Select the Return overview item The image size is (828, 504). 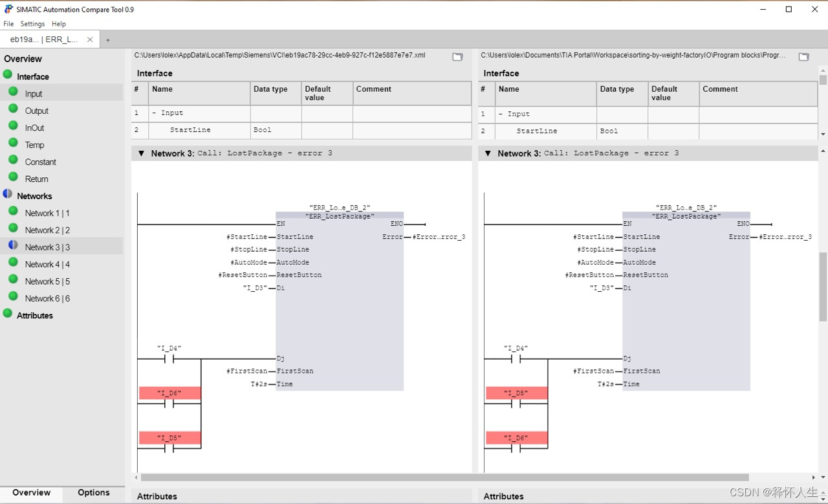pyautogui.click(x=37, y=179)
